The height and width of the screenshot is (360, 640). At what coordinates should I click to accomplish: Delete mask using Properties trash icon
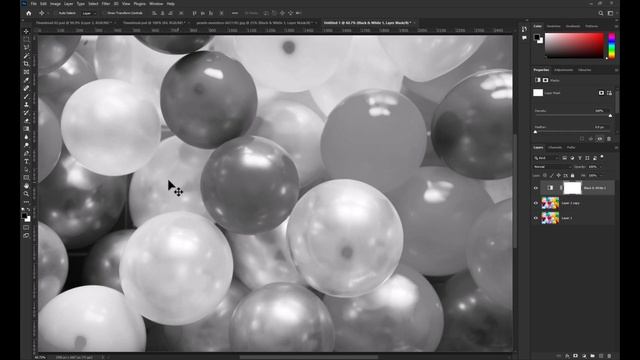pyautogui.click(x=609, y=139)
